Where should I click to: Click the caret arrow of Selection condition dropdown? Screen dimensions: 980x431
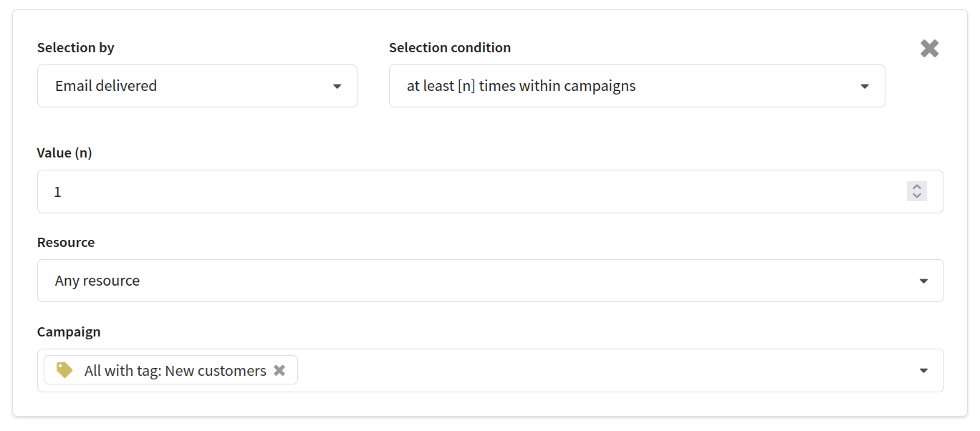865,87
